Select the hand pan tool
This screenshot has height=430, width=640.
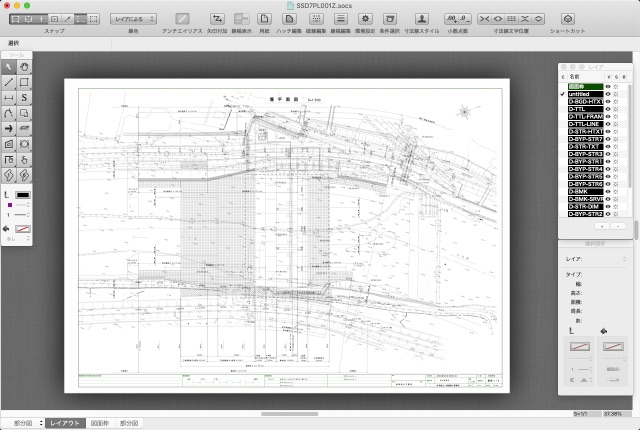click(x=24, y=67)
